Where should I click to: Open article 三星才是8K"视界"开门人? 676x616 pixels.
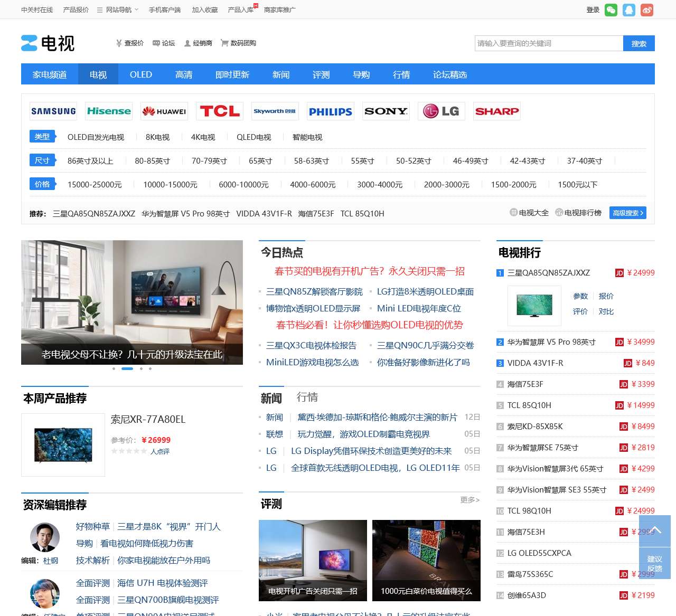pos(169,527)
